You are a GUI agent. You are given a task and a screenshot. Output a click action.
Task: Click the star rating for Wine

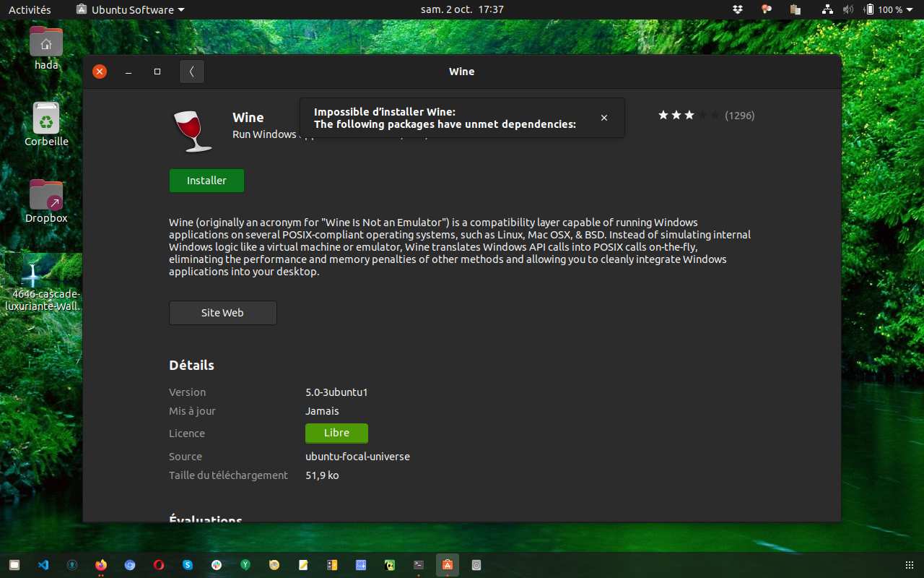coord(689,115)
